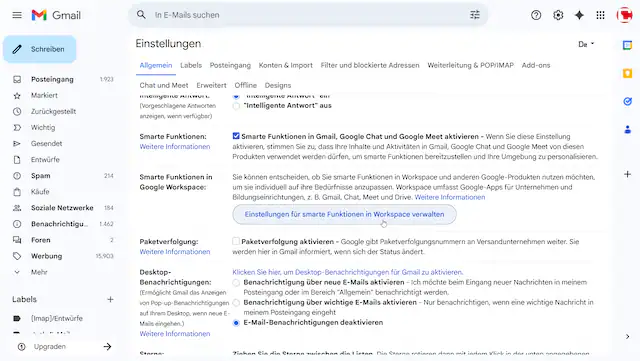Click the Schreiben compose button
The image size is (640, 361).
[x=40, y=49]
